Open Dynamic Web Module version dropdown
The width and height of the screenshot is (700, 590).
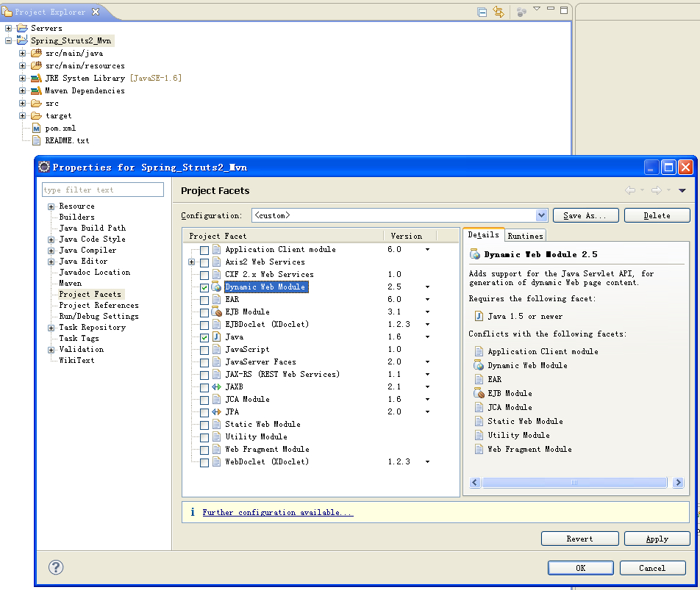[x=427, y=287]
